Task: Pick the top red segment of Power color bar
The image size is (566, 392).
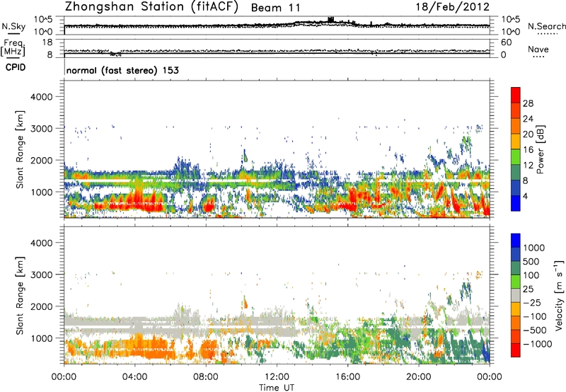Action: tap(516, 95)
